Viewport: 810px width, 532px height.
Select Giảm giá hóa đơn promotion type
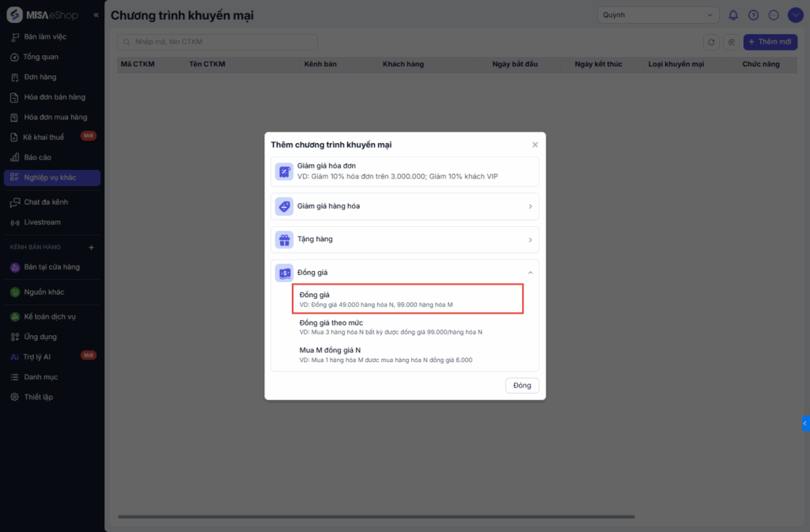[404, 172]
